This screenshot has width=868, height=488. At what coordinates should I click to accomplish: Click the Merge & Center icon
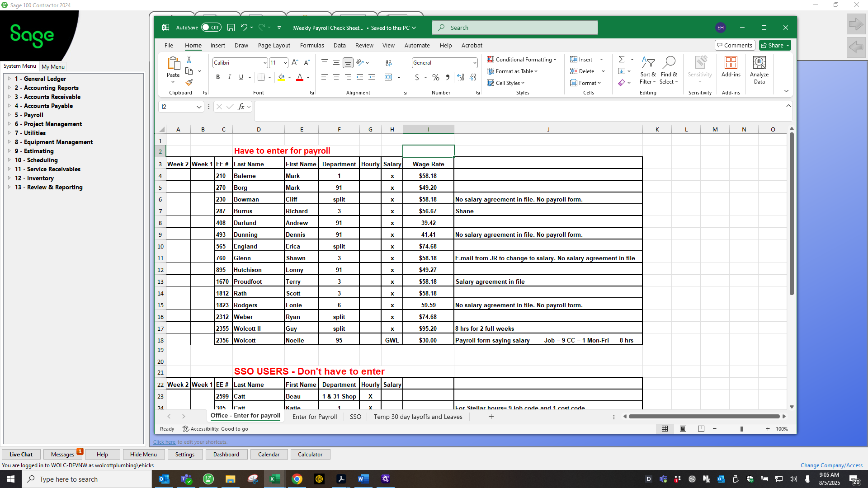[388, 77]
